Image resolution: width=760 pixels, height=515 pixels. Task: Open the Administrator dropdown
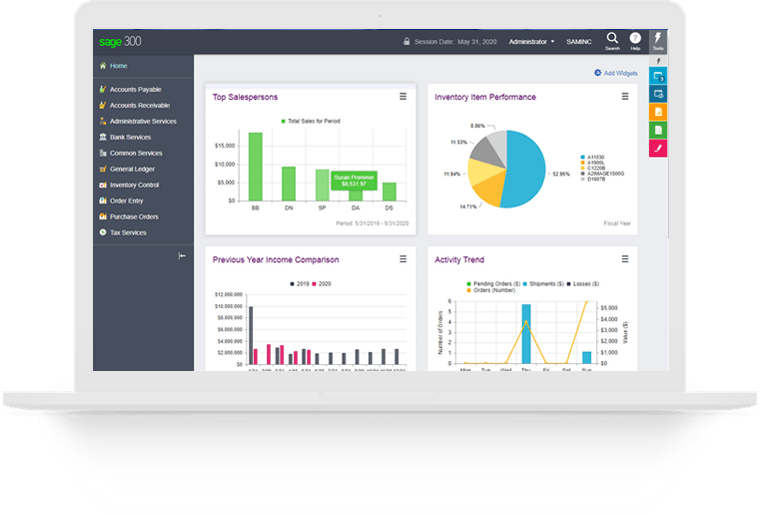click(x=531, y=42)
